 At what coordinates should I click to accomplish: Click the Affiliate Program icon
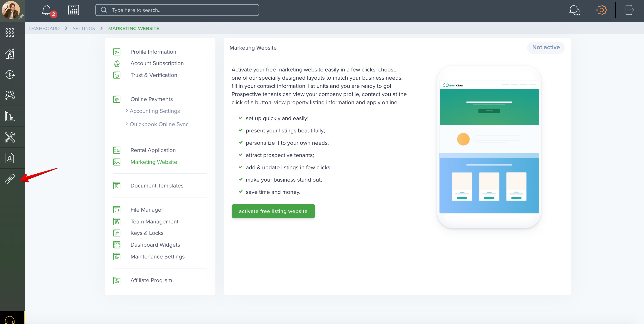point(117,281)
